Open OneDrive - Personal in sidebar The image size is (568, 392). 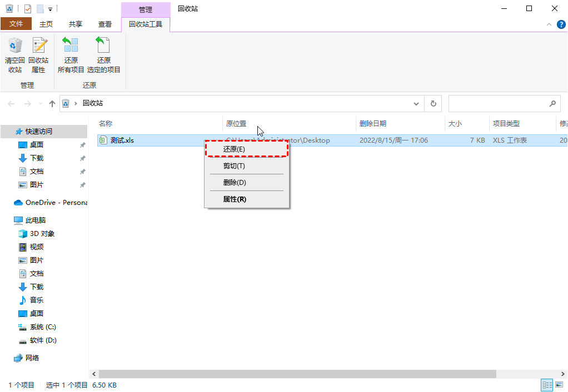[x=51, y=202]
